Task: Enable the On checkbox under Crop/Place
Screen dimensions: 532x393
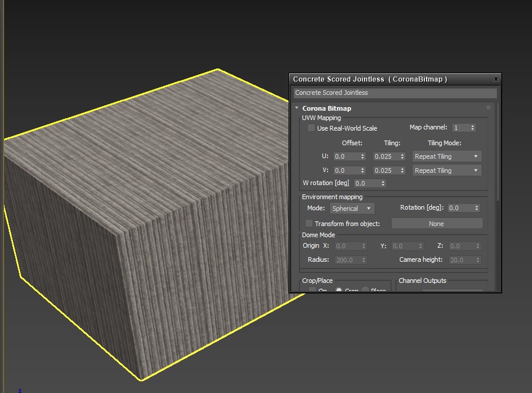Action: pyautogui.click(x=312, y=291)
